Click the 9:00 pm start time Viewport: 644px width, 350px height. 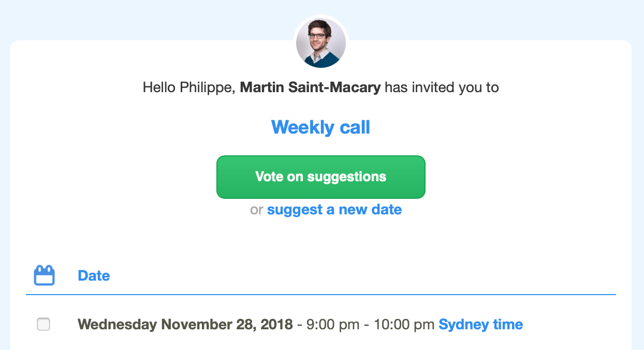click(x=333, y=325)
